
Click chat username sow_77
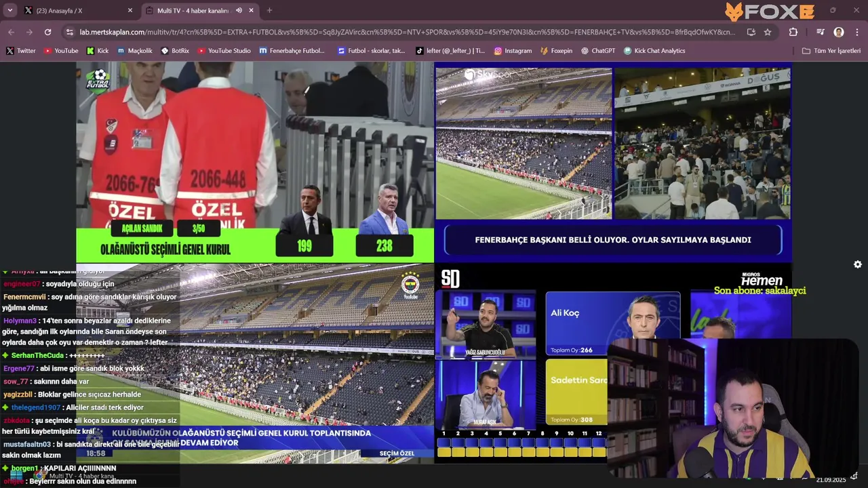click(x=16, y=382)
